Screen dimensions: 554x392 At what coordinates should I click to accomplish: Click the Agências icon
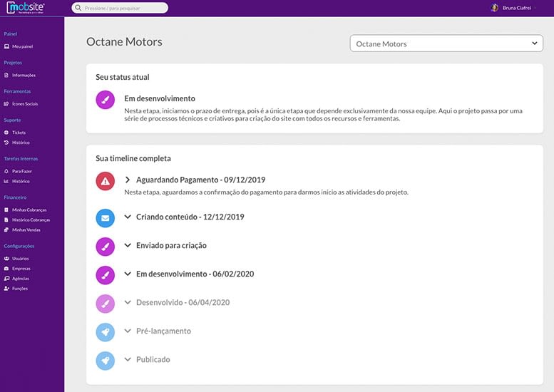point(6,279)
